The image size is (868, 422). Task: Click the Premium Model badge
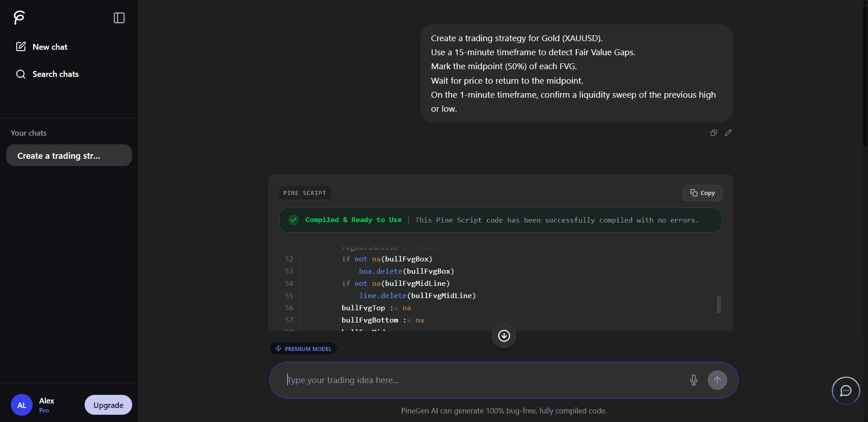coord(303,349)
